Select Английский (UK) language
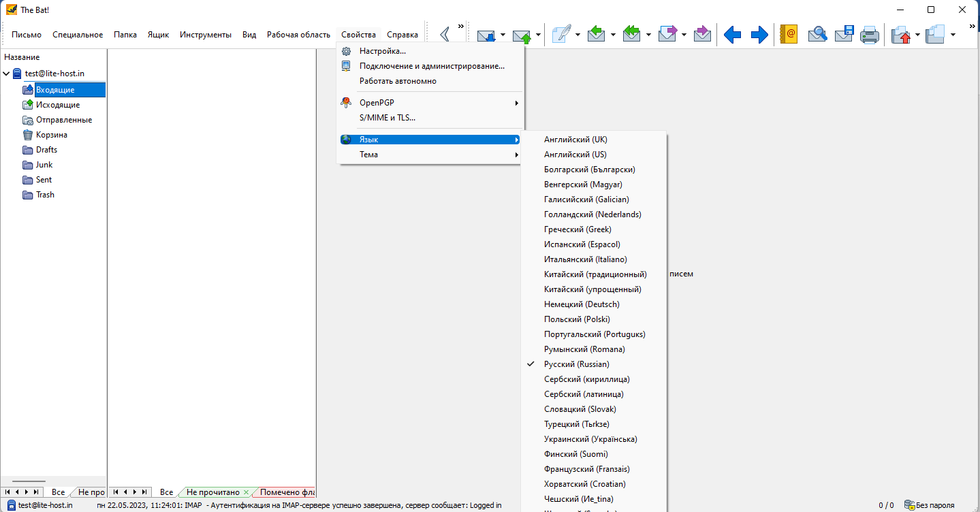Screen dimensions: 980x512 [x=594, y=140]
